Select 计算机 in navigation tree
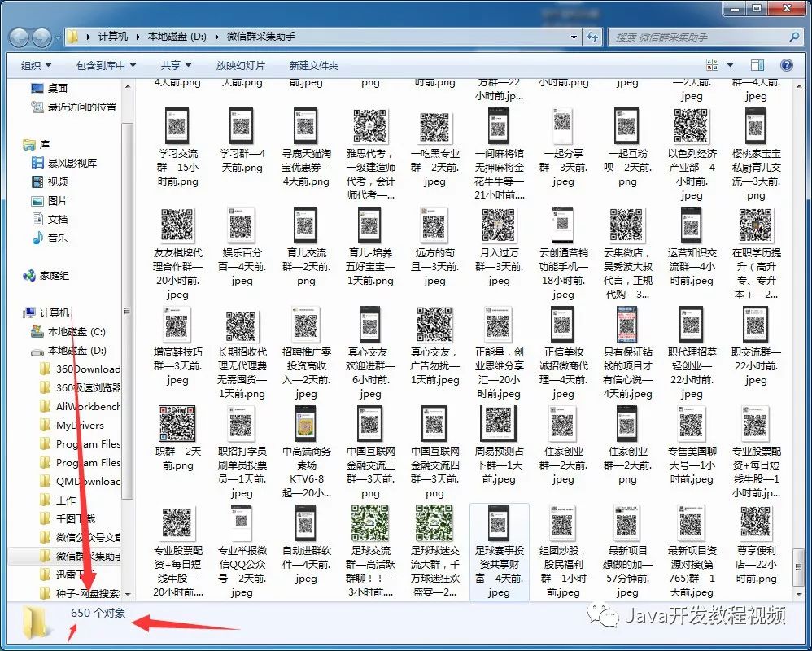 tap(46, 312)
